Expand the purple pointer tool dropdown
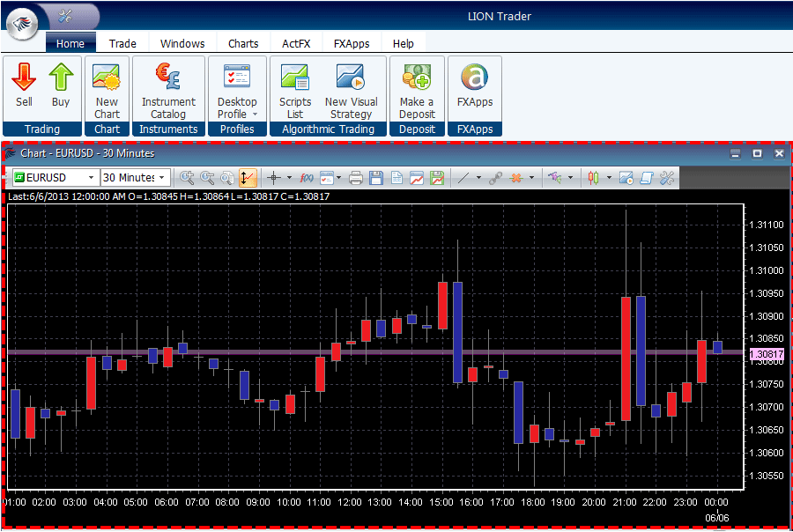 570,178
